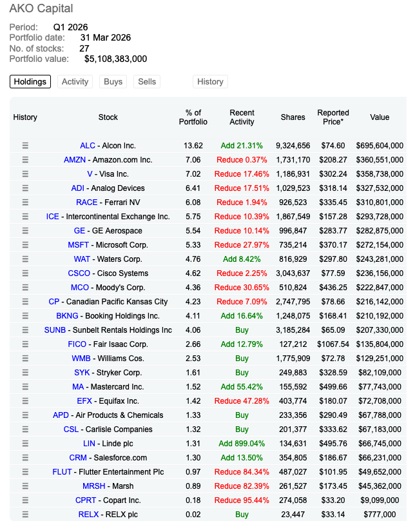
Task: Follow the RACE ticker link
Action: pos(87,202)
